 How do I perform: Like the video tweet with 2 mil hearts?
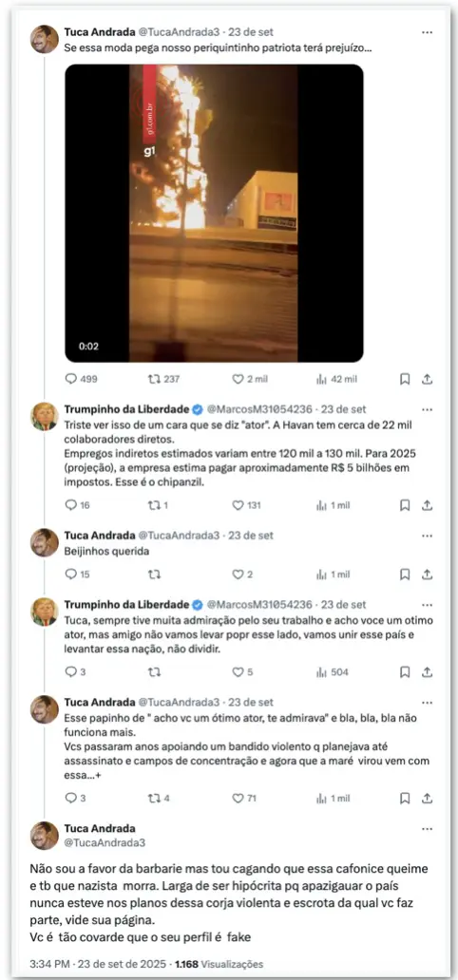click(238, 379)
